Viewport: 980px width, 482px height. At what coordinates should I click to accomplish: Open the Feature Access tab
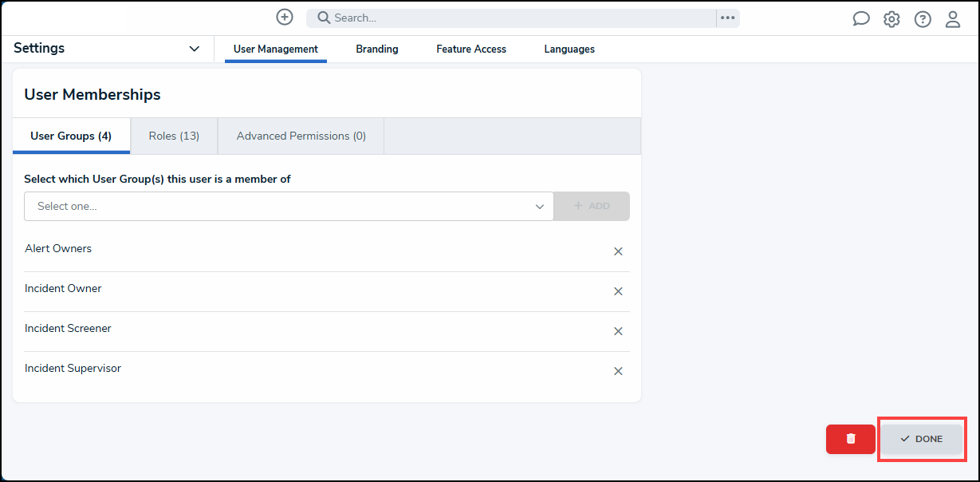(x=471, y=49)
